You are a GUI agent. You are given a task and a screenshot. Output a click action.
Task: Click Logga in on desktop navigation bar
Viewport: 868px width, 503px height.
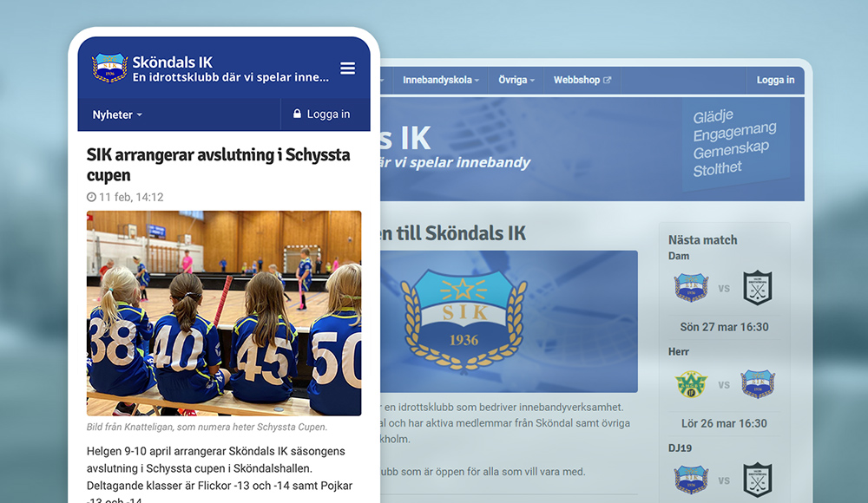pos(775,81)
